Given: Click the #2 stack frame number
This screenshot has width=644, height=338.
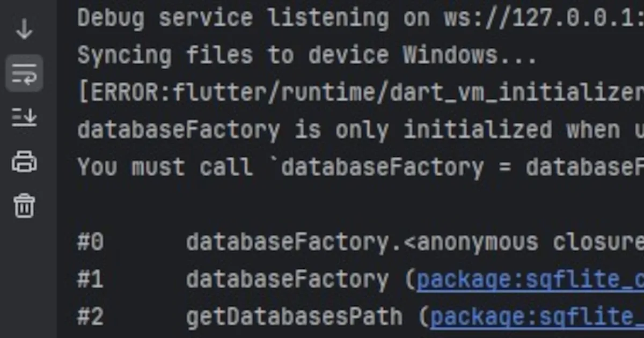Looking at the screenshot, I should pyautogui.click(x=90, y=317).
